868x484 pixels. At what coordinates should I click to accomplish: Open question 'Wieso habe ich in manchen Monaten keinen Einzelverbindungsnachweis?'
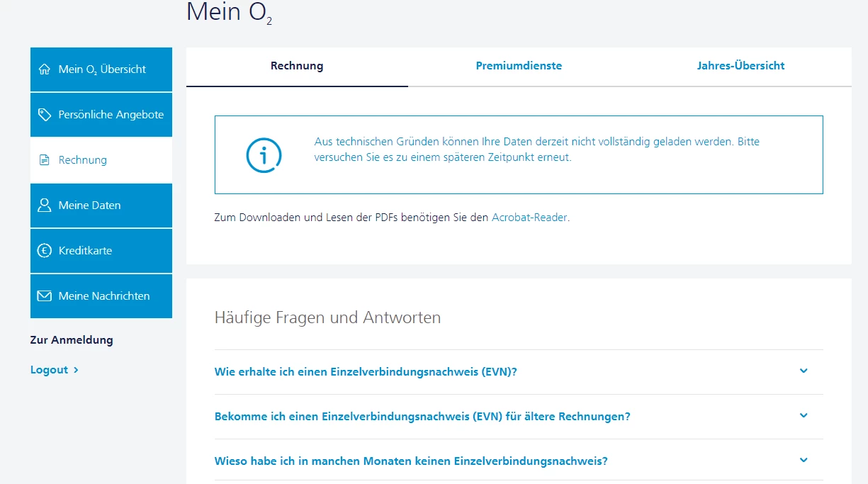pyautogui.click(x=519, y=461)
